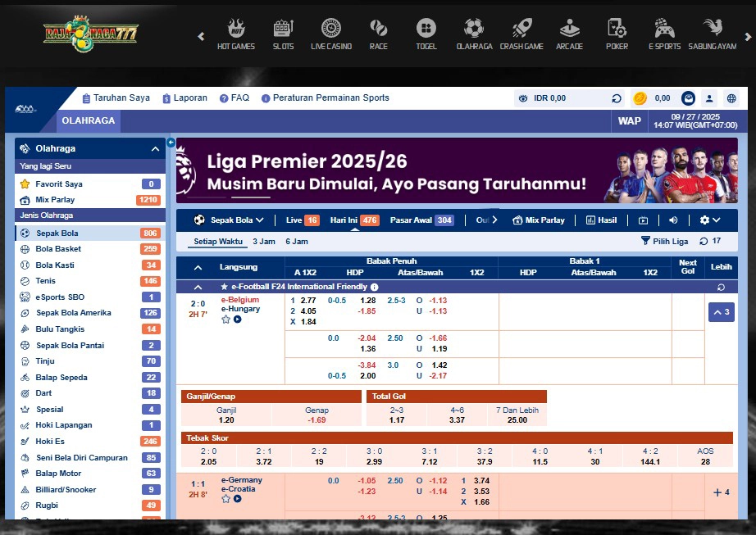
Task: Switch to the Pasar Awal tab
Action: (422, 220)
